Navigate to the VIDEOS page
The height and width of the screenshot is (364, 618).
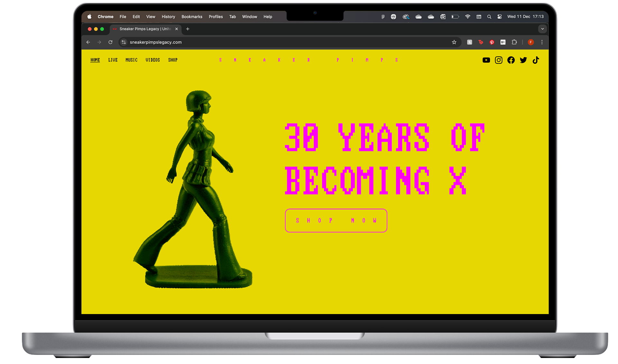coord(153,60)
